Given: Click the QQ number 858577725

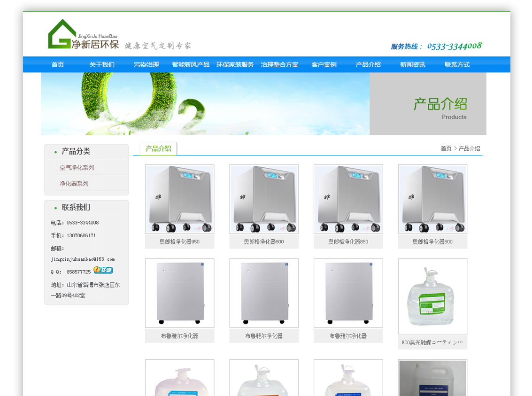Looking at the screenshot, I should coord(79,272).
